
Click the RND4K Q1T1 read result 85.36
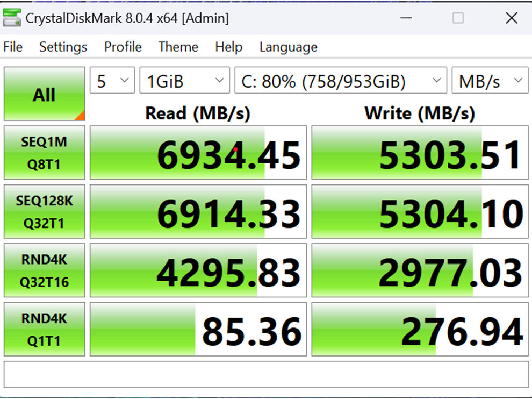[x=198, y=330]
